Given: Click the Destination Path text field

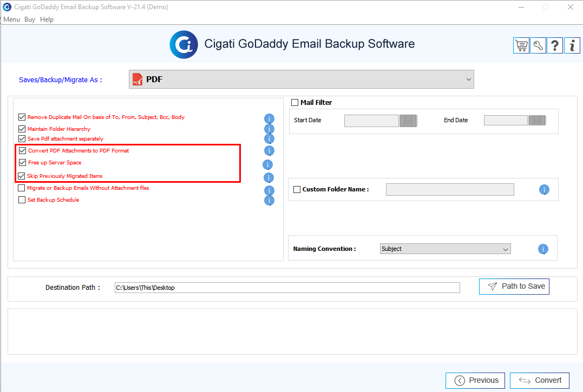Looking at the screenshot, I should click(287, 288).
